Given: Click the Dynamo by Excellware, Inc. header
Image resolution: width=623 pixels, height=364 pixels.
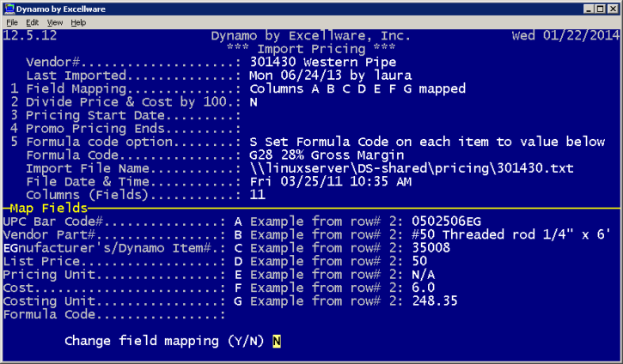Looking at the screenshot, I should [311, 36].
